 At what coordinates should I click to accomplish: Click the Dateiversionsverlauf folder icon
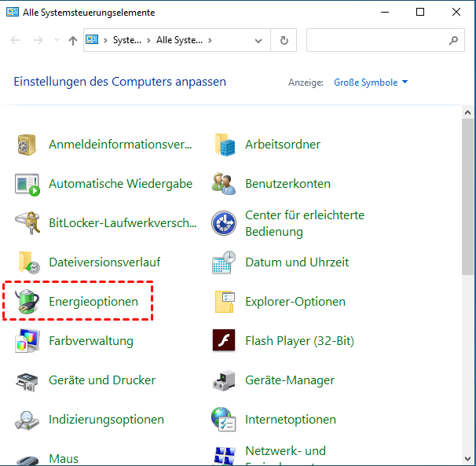[x=28, y=262]
